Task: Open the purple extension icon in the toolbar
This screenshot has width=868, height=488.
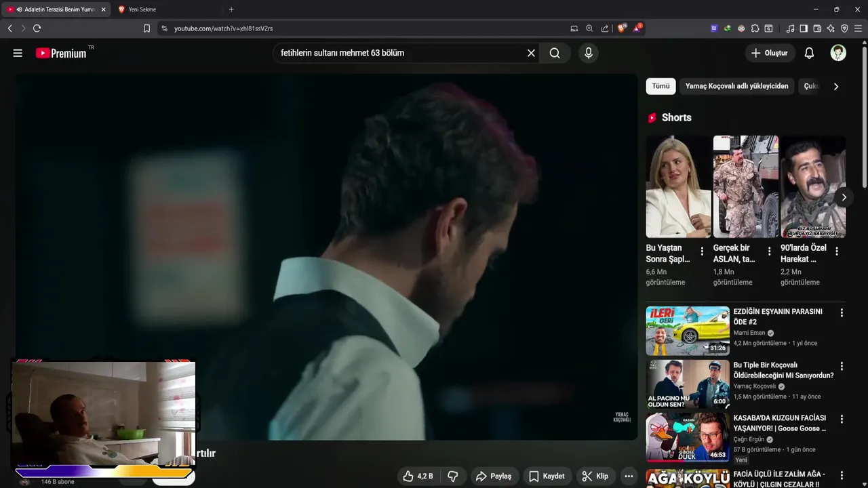Action: (714, 28)
